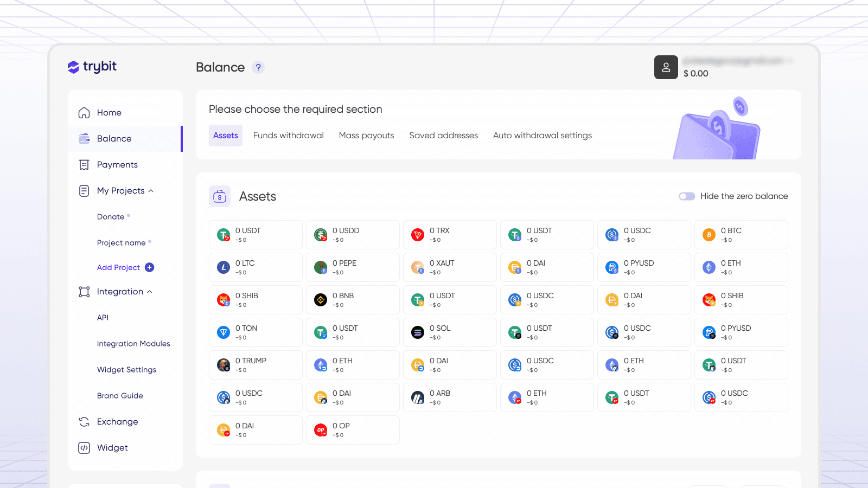Click the Exchange arrows icon in sidebar
The image size is (868, 488).
tap(84, 422)
